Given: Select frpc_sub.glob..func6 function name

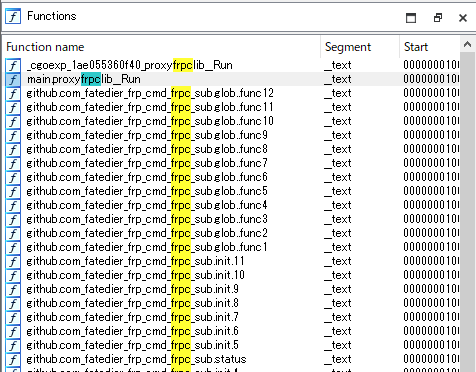Looking at the screenshot, I should (147, 177).
